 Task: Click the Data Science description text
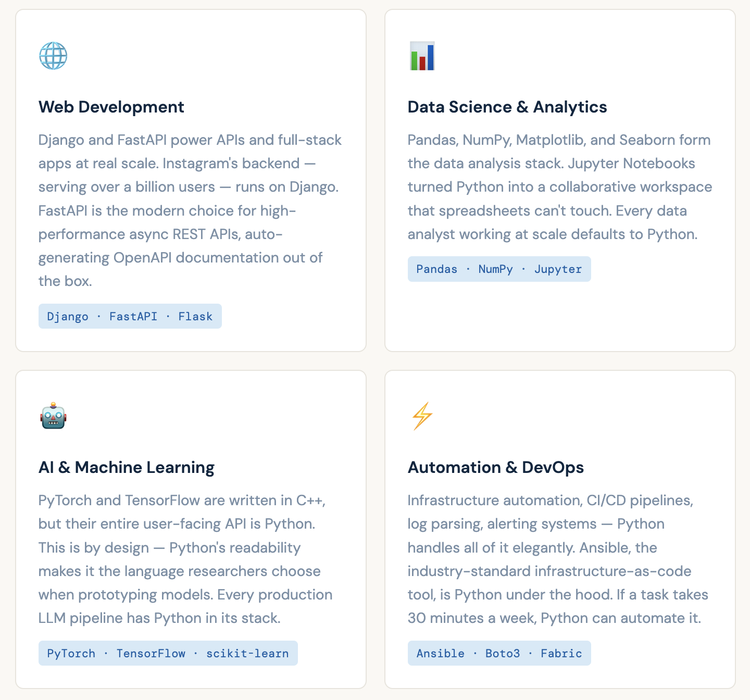coord(559,187)
